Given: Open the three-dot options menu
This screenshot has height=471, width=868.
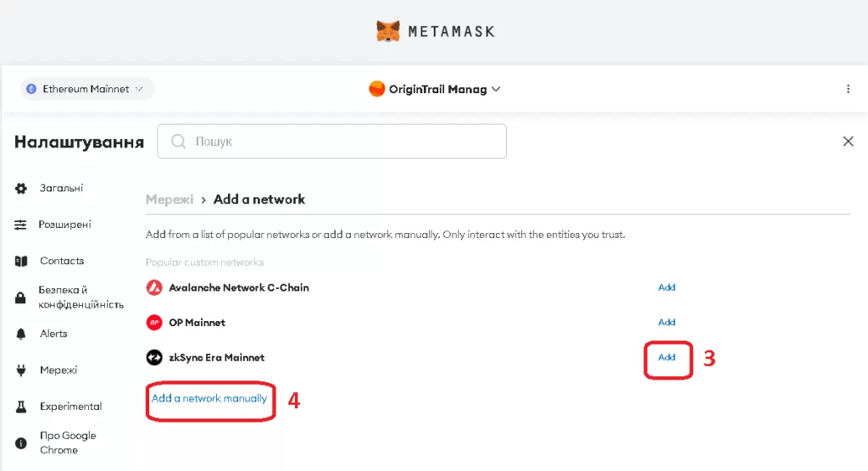Looking at the screenshot, I should tap(848, 89).
